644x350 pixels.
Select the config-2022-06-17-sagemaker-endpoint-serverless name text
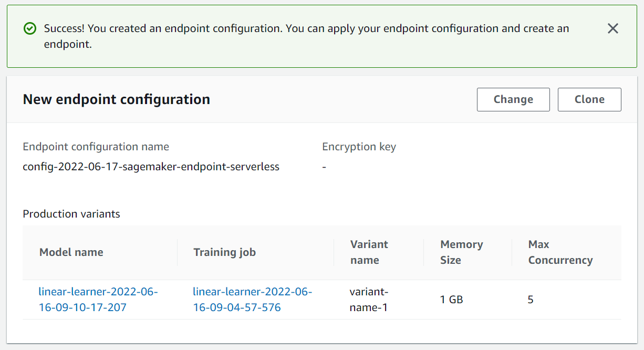[x=151, y=167]
